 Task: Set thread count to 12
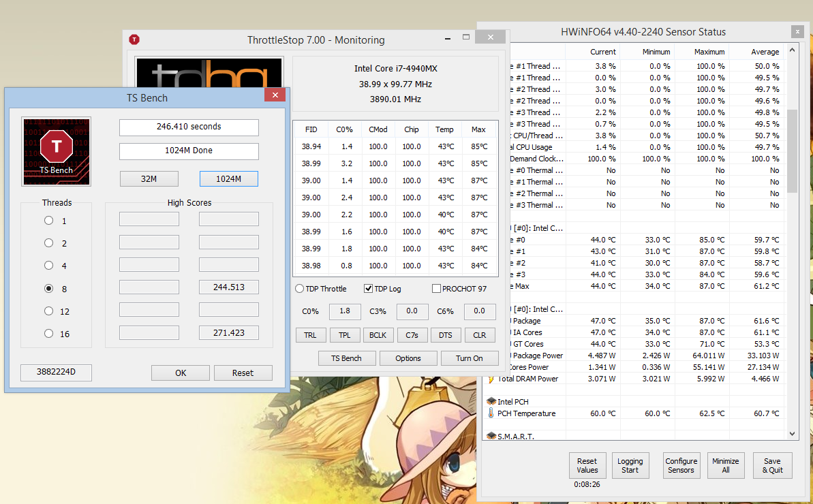click(49, 311)
